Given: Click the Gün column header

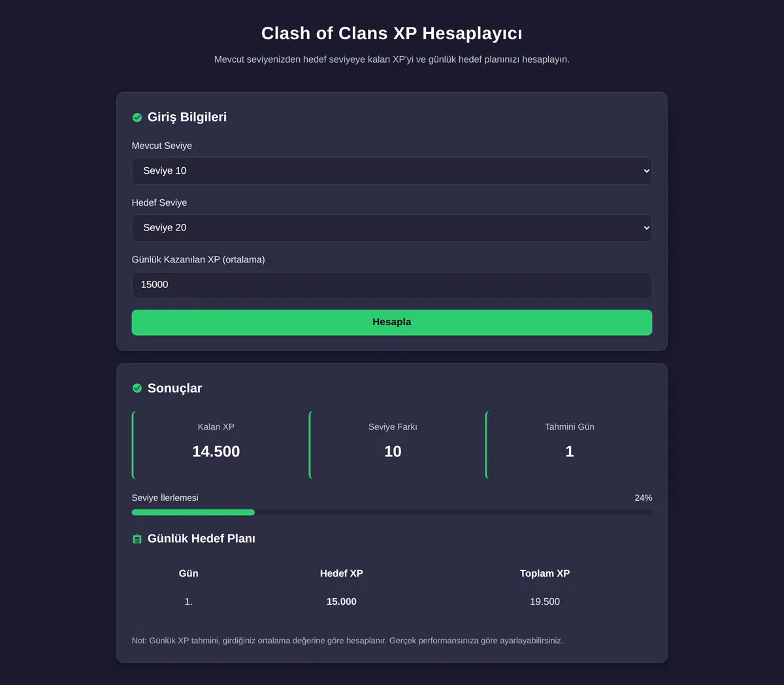Looking at the screenshot, I should pyautogui.click(x=189, y=573).
